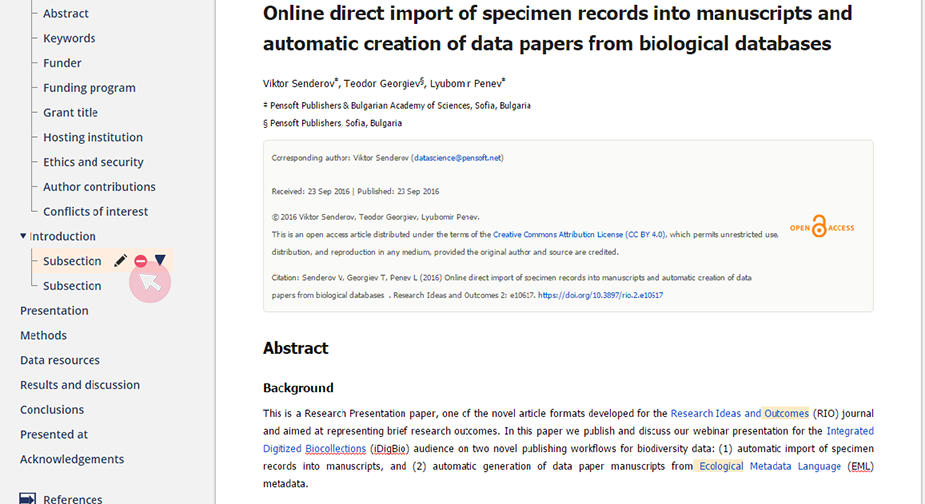Collapse the Introduction section tree
The width and height of the screenshot is (925, 504).
pos(23,236)
